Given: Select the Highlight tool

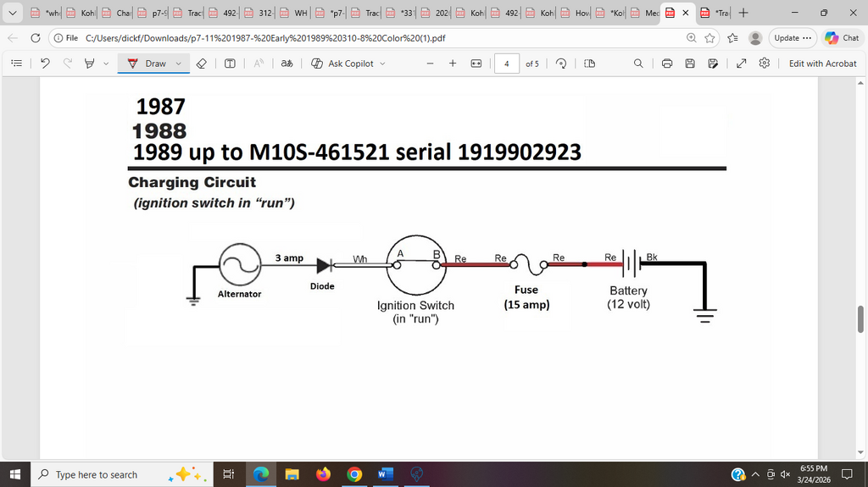Looking at the screenshot, I should (89, 64).
